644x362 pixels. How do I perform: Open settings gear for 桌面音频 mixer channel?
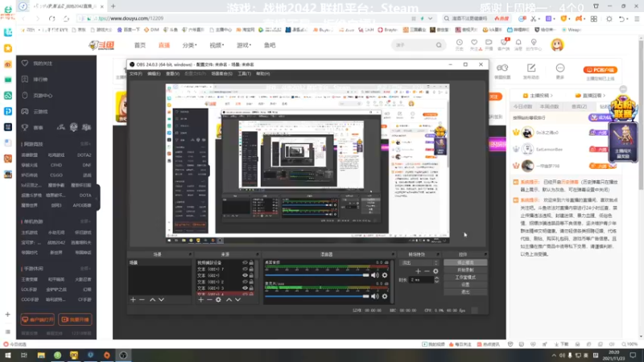point(385,275)
